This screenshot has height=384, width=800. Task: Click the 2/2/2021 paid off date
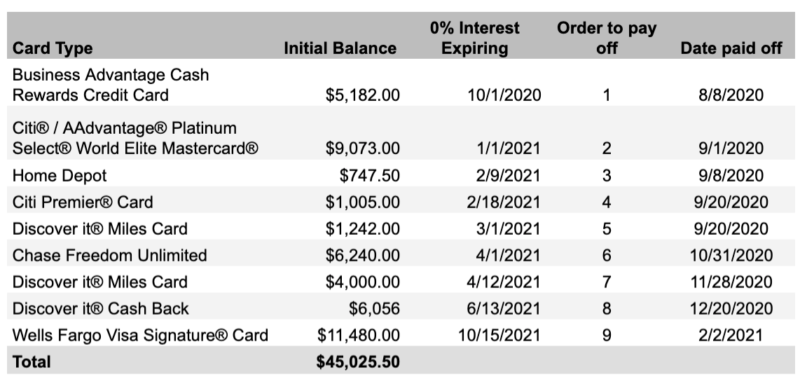click(732, 335)
